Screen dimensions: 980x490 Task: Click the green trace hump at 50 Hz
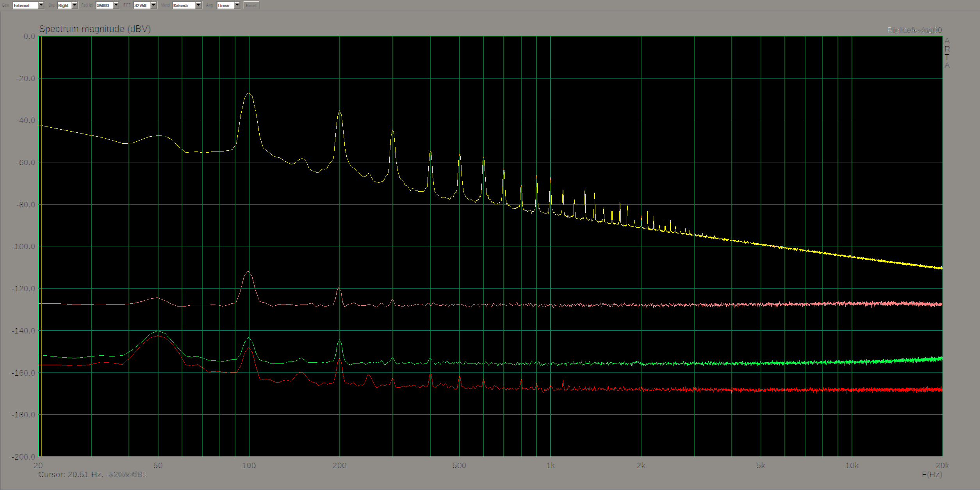[x=158, y=331]
